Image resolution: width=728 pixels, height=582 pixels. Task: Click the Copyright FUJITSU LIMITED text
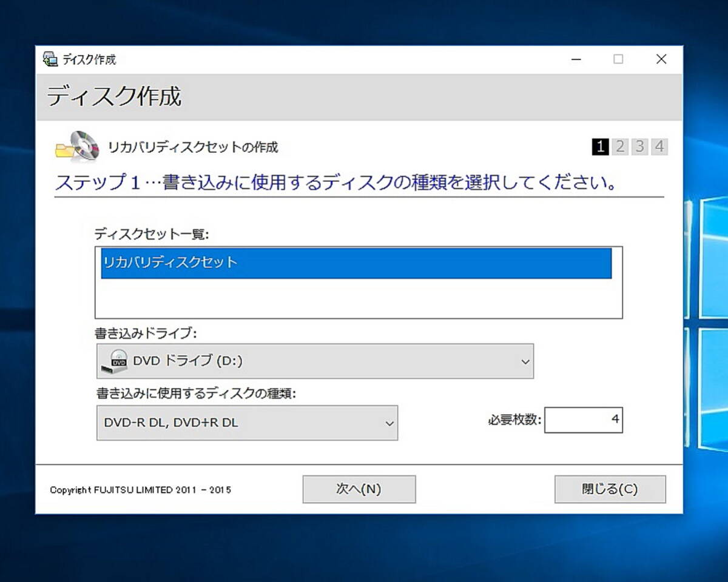(x=140, y=490)
